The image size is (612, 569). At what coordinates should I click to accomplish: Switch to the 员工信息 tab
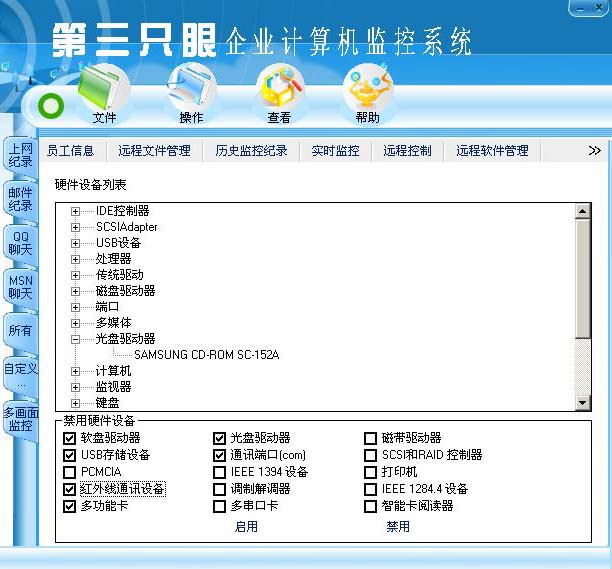71,151
